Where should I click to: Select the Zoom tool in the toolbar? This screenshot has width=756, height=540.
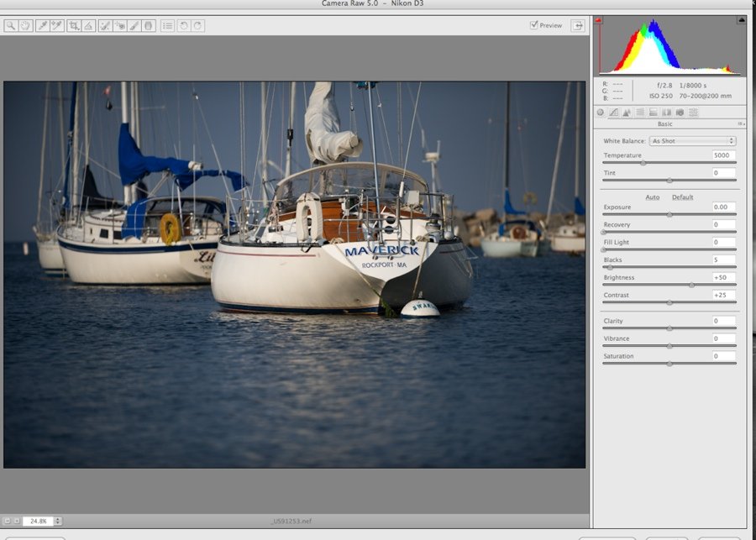[x=10, y=26]
